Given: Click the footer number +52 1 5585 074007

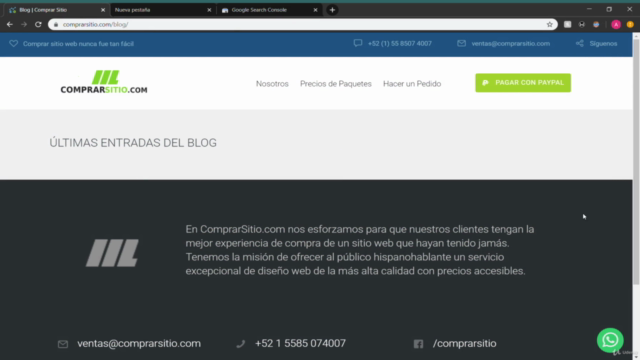Looking at the screenshot, I should pyautogui.click(x=300, y=343).
